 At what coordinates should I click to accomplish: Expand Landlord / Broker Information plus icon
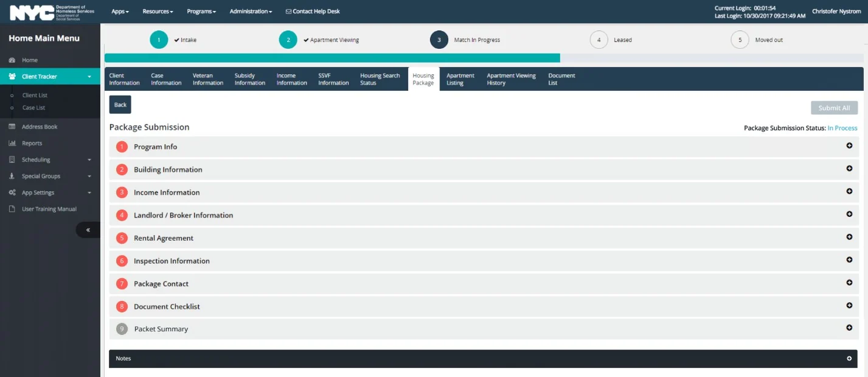(849, 214)
